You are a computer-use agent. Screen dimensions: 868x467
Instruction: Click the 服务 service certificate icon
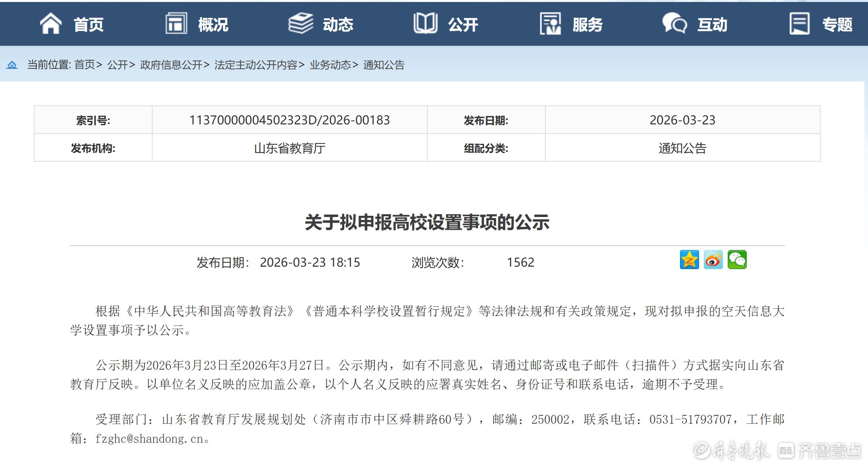coord(550,23)
